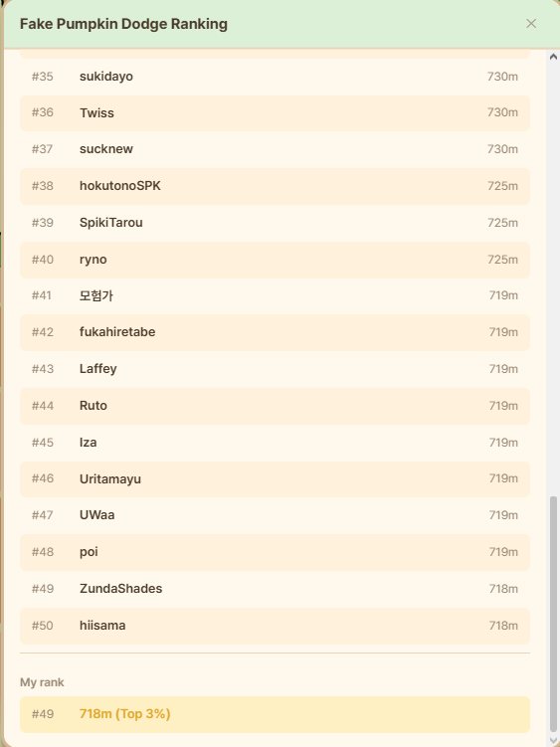
Task: Select Ruto at rank 44
Action: tap(275, 406)
